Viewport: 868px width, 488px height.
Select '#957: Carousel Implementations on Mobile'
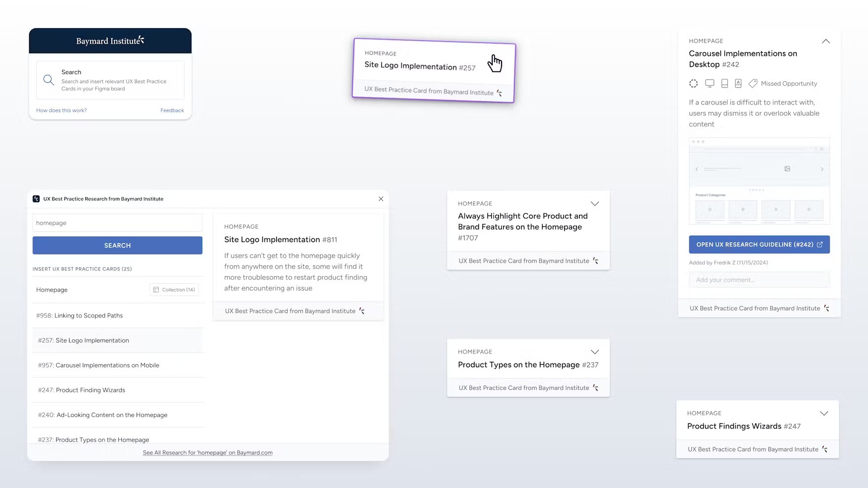pos(118,365)
